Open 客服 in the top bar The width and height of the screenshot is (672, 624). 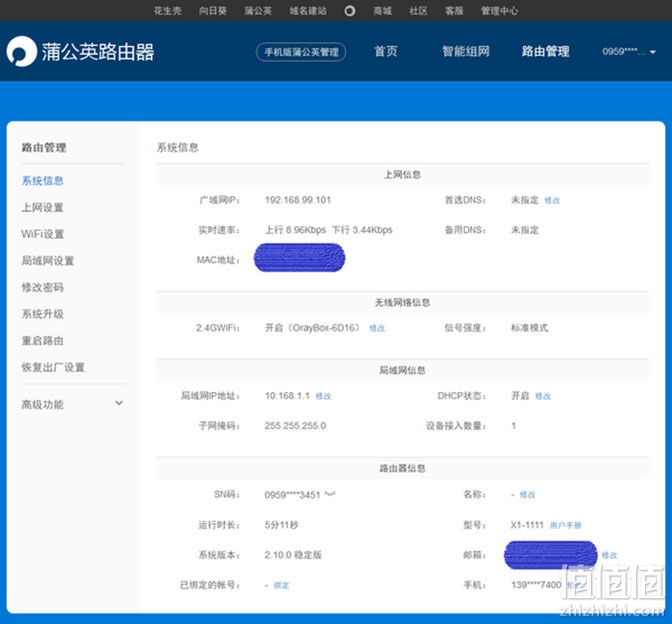coord(454,11)
